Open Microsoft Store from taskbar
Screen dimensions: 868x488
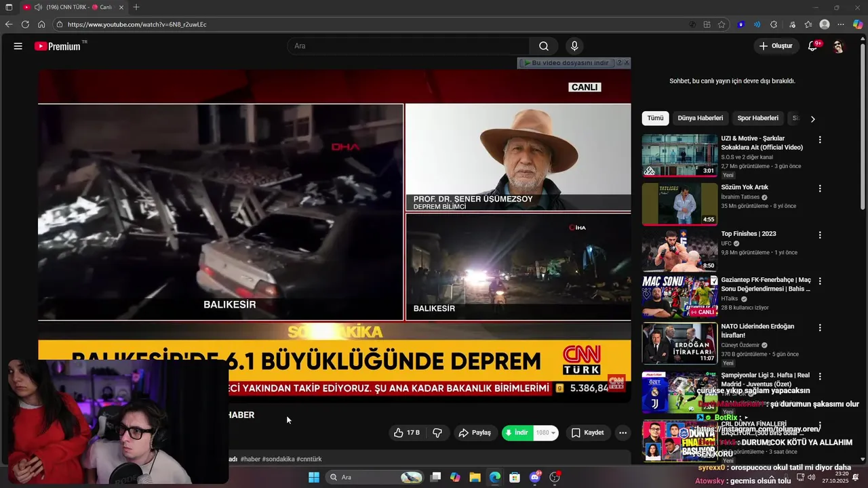[x=515, y=477]
